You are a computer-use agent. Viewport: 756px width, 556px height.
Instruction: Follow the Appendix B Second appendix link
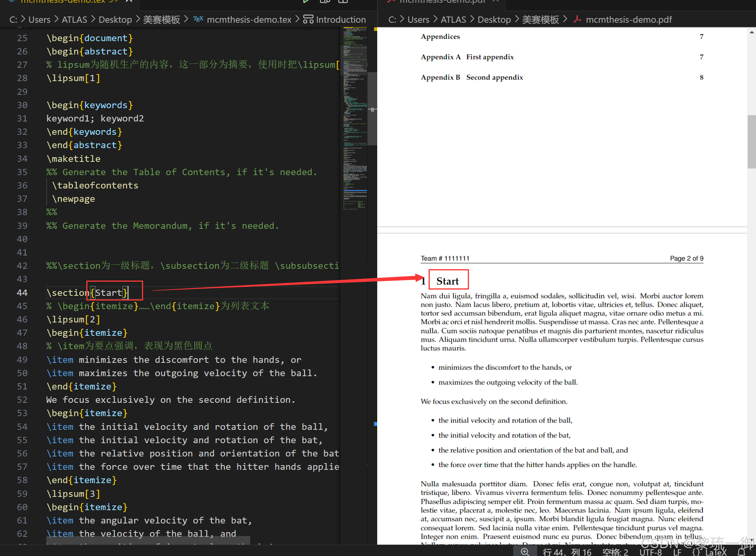(x=472, y=77)
